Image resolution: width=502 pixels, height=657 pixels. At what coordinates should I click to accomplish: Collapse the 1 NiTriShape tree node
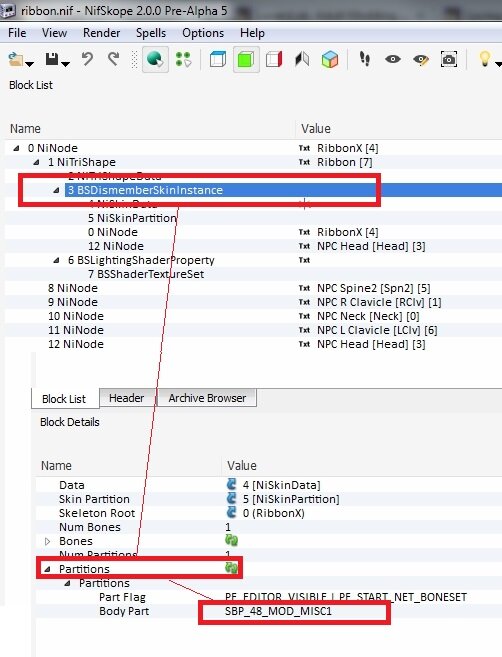[x=36, y=162]
